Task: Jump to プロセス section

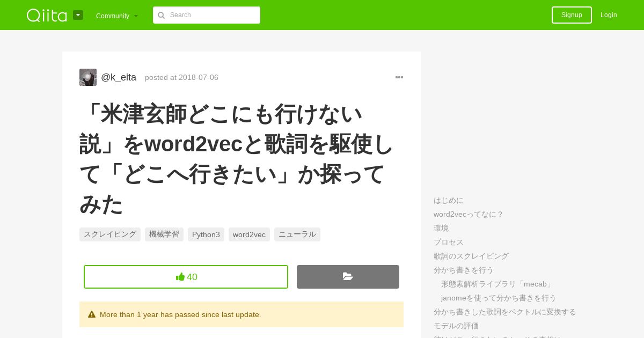Action: [449, 242]
